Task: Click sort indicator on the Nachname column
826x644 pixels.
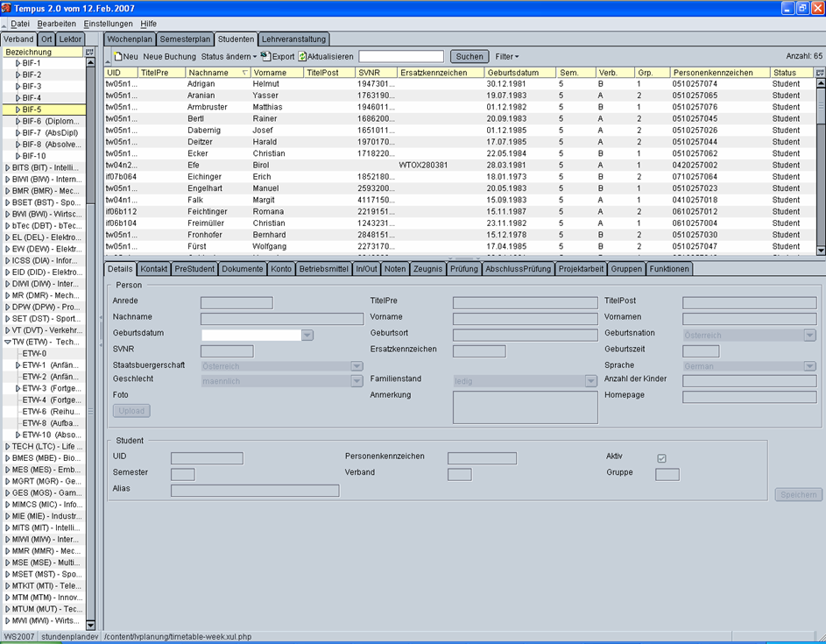Action: (x=244, y=73)
